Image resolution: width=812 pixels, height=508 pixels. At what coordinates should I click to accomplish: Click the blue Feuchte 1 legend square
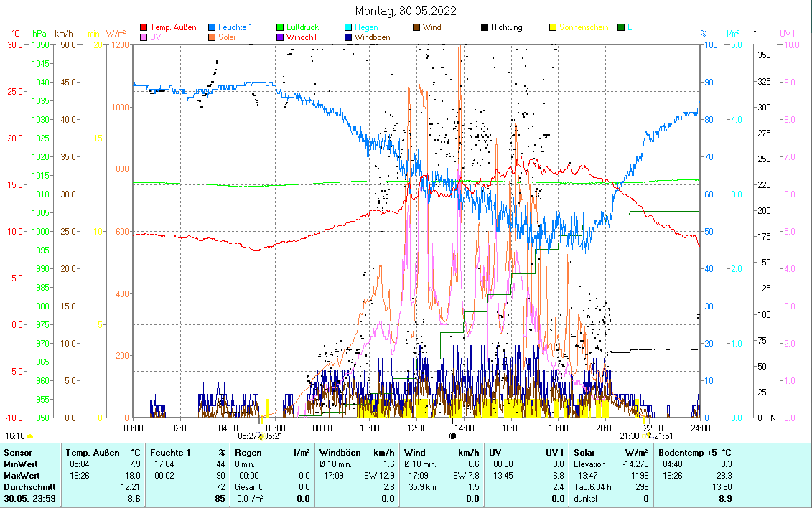pos(213,27)
